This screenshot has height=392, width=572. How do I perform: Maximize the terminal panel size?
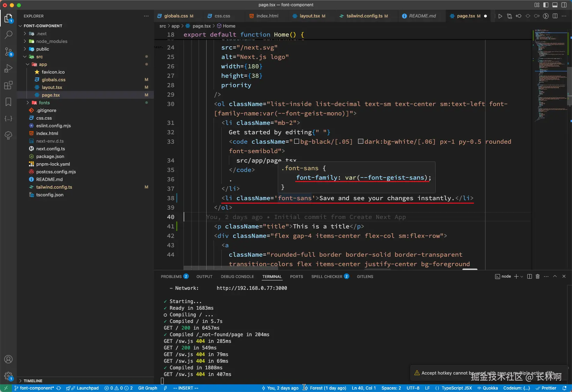click(x=555, y=277)
